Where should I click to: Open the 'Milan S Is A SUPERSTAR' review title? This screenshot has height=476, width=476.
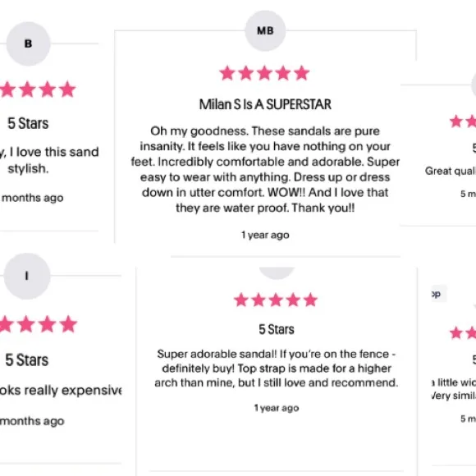pos(265,104)
